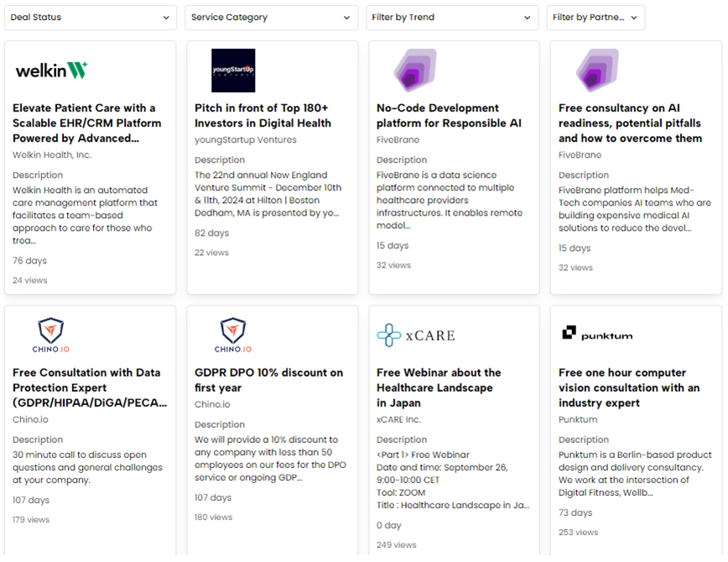Open Free Webinar about Healthcare Landscape in Japan

[439, 388]
